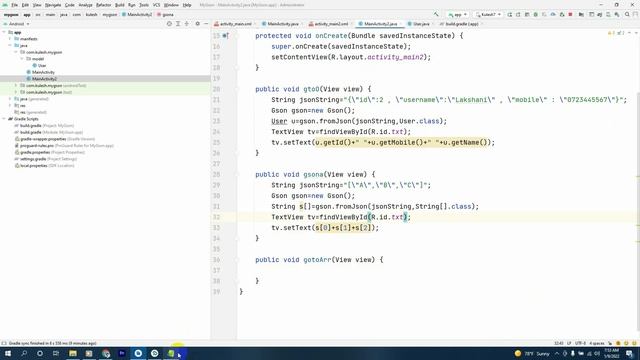
Task: Open the Refactor menu
Action: tap(103, 5)
